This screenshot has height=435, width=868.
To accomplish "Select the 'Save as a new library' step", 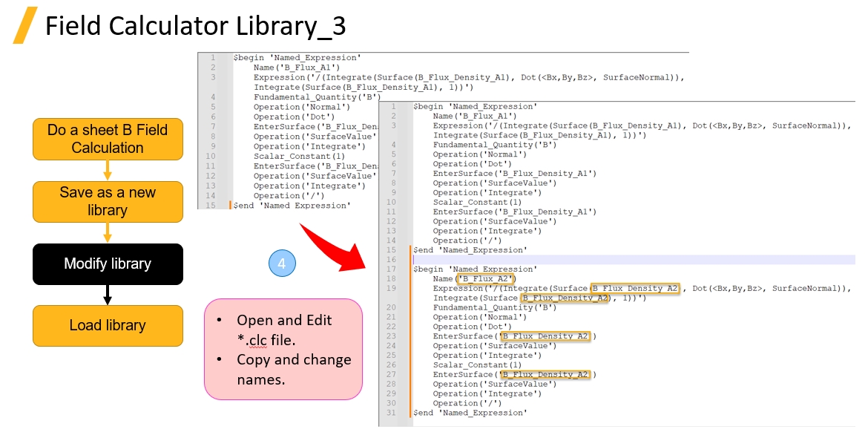I will coord(108,201).
